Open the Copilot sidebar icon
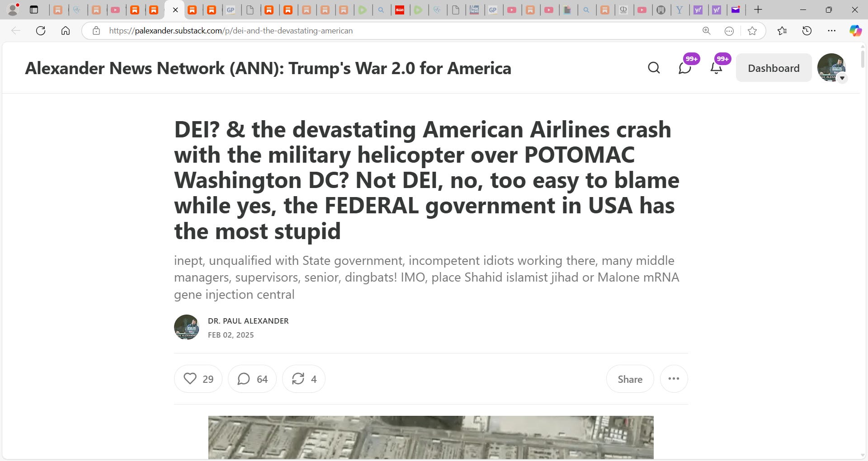868x461 pixels. [x=855, y=31]
